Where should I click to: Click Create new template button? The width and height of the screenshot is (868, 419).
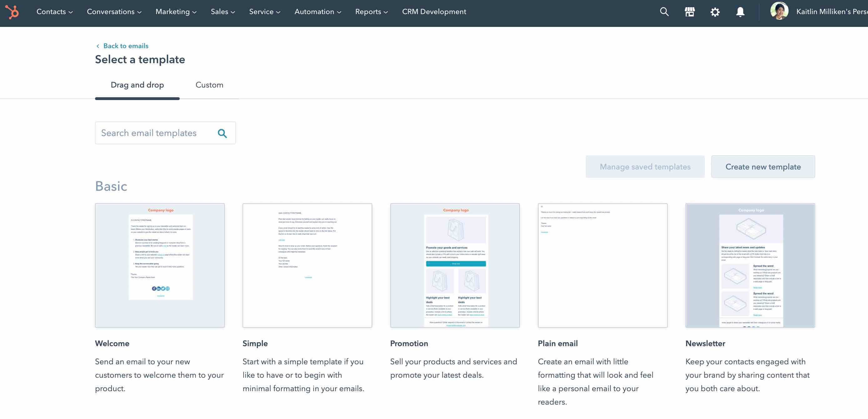point(763,167)
